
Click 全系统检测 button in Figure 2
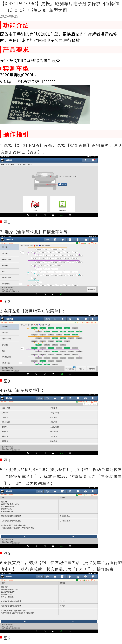91,289
